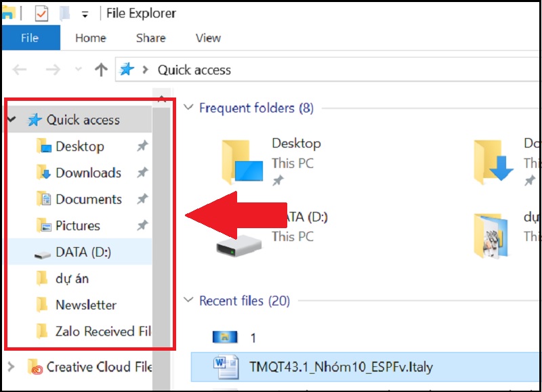Unpin Desktop using its pin icon in sidebar
Image resolution: width=542 pixels, height=392 pixels.
[142, 146]
